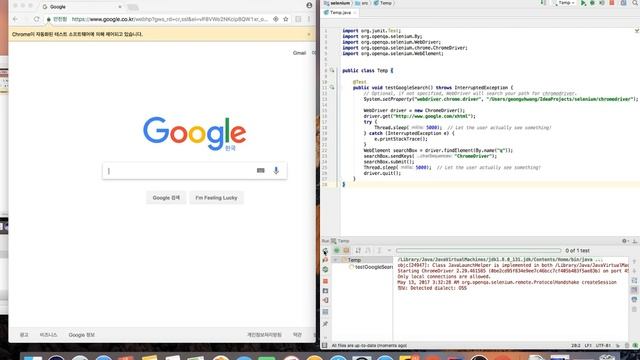Select the Temp breadcrumb in IntelliJ
Viewport: 640px width, 360px height.
coord(383,3)
